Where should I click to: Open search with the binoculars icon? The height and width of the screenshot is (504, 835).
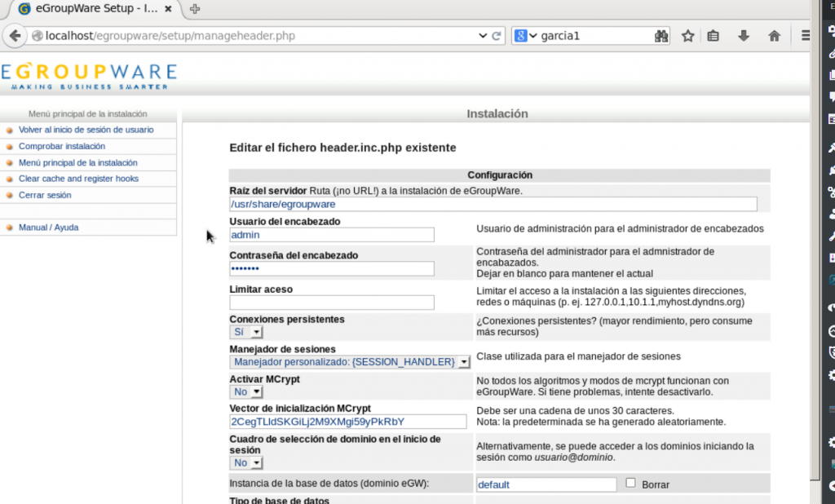pyautogui.click(x=661, y=35)
